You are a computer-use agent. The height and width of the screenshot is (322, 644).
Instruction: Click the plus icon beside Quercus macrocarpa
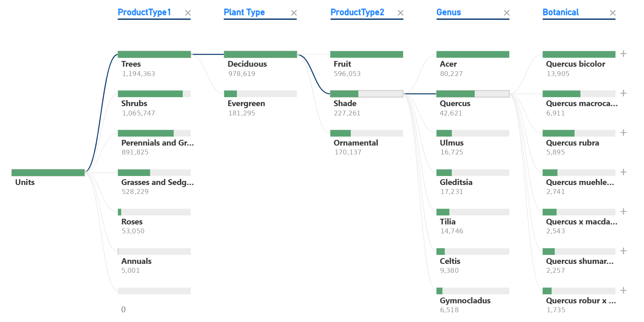[x=623, y=94]
